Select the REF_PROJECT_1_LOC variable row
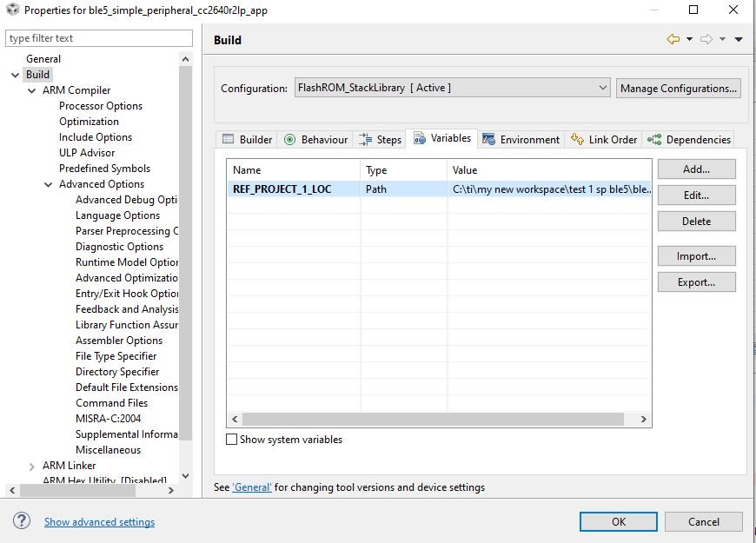756x543 pixels. pyautogui.click(x=439, y=189)
